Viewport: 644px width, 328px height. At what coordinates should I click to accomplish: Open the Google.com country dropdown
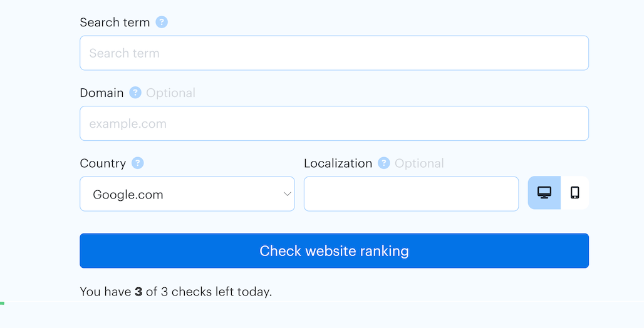(187, 194)
